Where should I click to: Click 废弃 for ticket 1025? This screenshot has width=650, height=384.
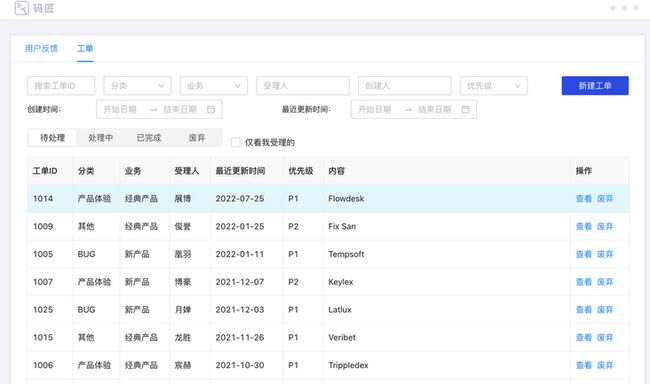605,310
